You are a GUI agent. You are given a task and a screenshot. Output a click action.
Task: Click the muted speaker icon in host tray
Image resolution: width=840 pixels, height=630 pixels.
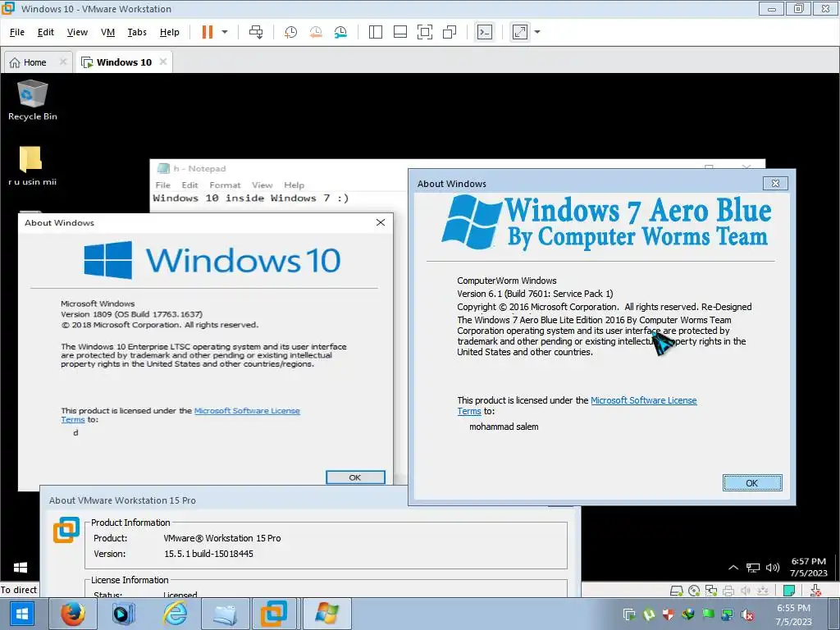tap(747, 614)
